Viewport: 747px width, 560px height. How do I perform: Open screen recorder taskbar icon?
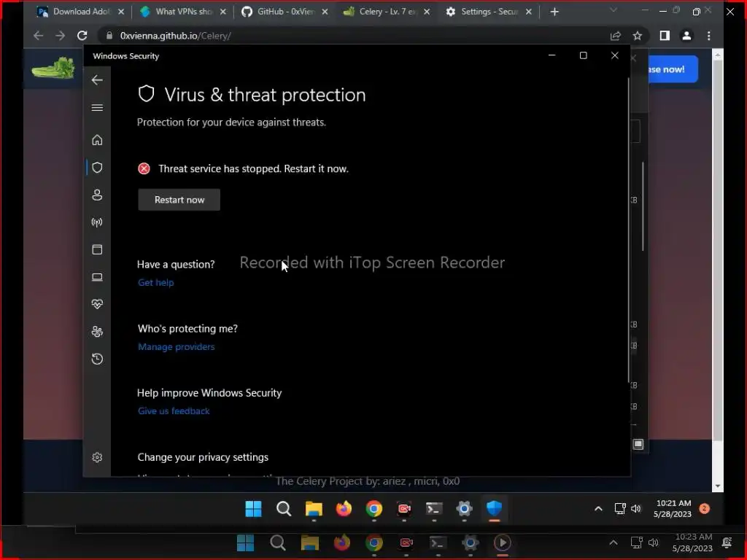click(x=404, y=509)
